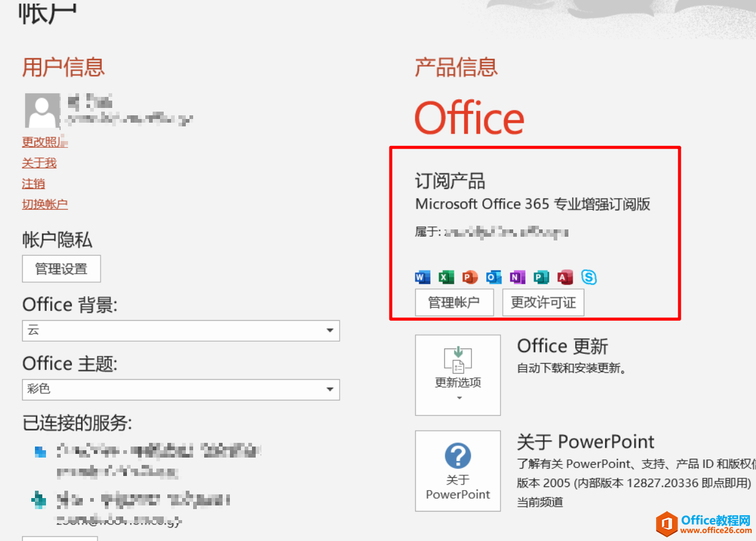This screenshot has width=756, height=541.
Task: Click the 关于 PowerPoint heading text
Action: 586,442
